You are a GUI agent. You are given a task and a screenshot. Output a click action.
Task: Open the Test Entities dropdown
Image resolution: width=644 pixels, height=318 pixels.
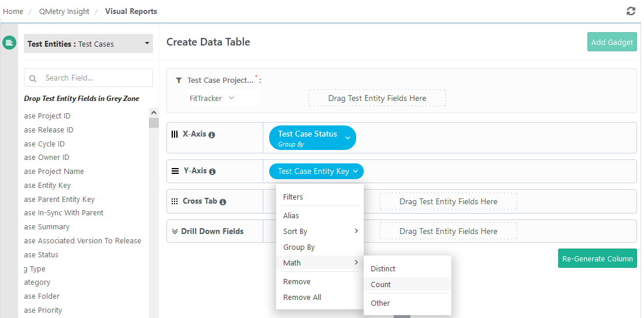(x=88, y=44)
